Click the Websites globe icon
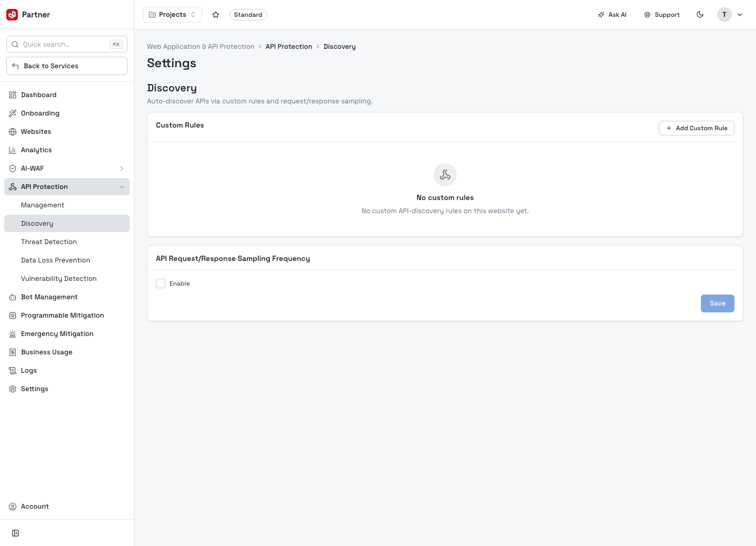The height and width of the screenshot is (546, 756). point(13,132)
